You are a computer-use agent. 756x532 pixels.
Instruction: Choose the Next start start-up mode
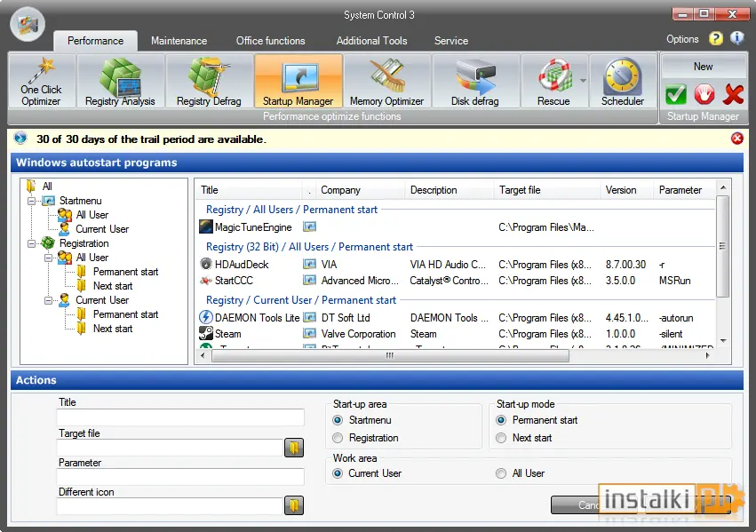[501, 438]
